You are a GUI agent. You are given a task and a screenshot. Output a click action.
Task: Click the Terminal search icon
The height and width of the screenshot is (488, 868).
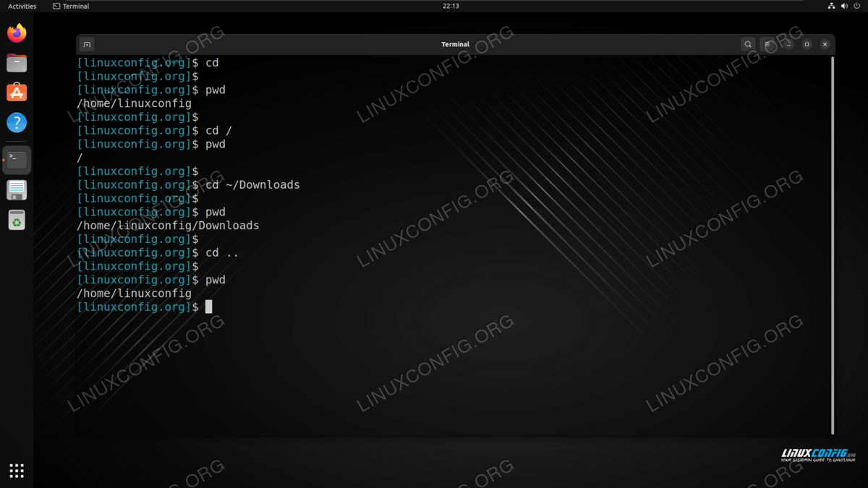(748, 44)
